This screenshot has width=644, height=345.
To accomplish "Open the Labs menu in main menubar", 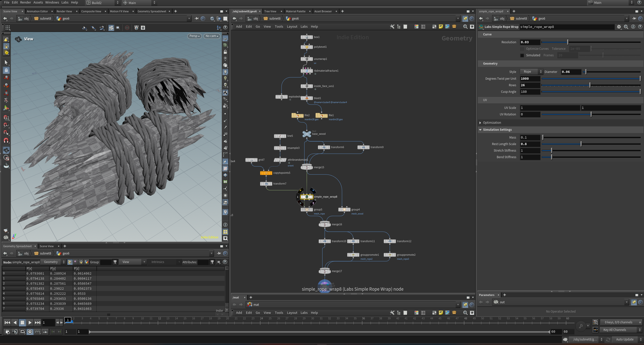I will click(x=65, y=3).
